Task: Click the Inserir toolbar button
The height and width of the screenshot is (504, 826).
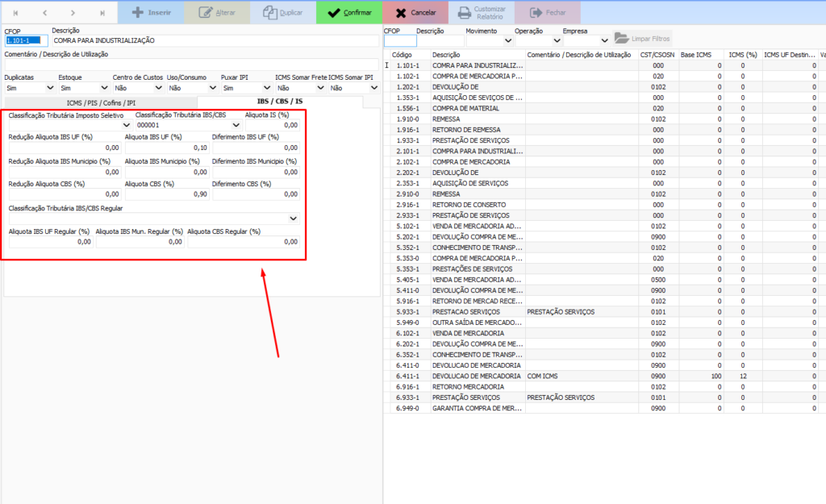Action: point(150,13)
